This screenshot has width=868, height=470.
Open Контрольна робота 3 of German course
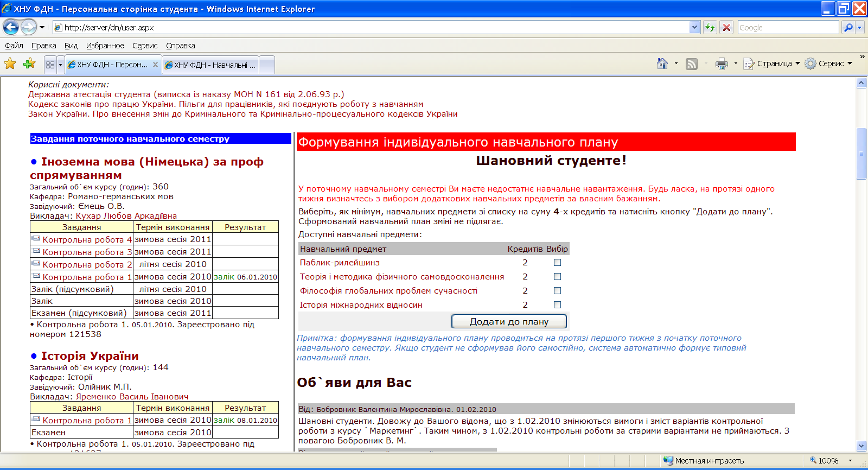87,252
